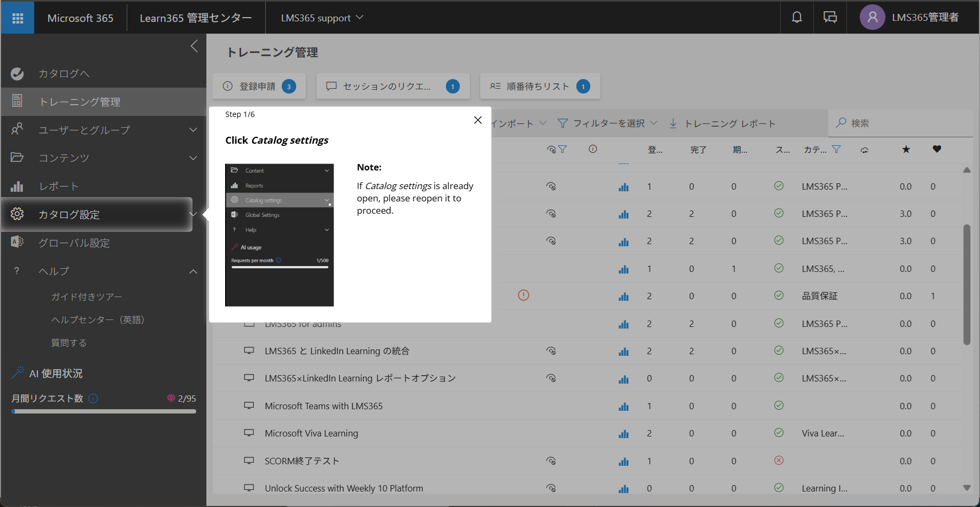Open the Microsoft 365 app launcher waffle
The width and height of the screenshot is (980, 507).
[x=18, y=18]
